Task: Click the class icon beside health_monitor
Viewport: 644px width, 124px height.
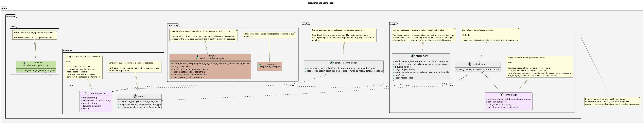Action: pyautogui.click(x=413, y=56)
